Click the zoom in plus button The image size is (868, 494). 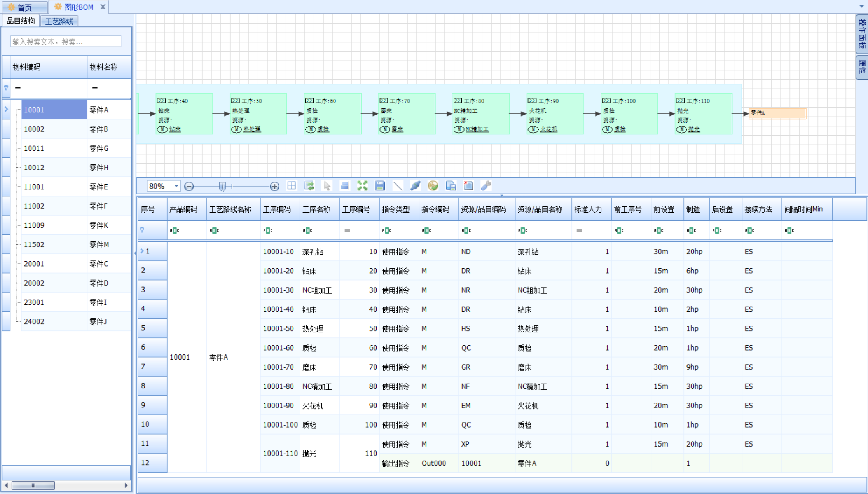(274, 187)
